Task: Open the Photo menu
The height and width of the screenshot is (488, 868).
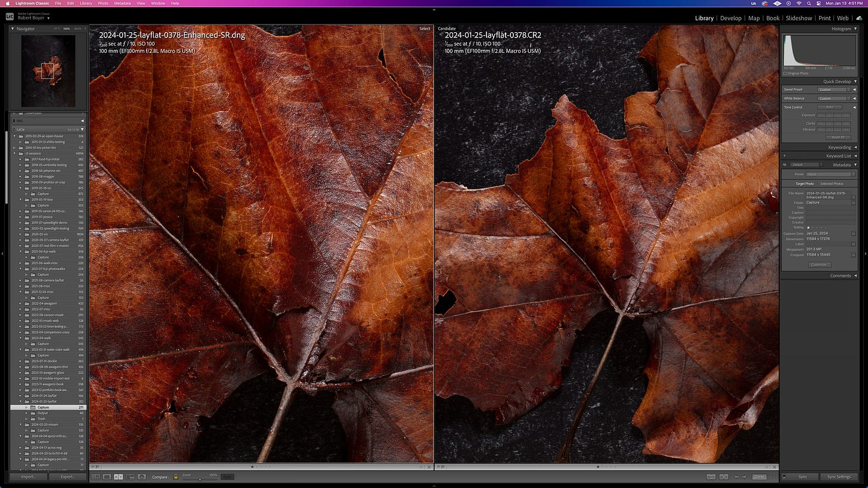Action: (x=103, y=3)
